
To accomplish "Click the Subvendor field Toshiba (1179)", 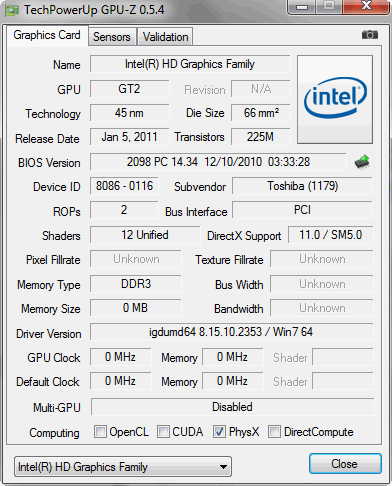I will [302, 186].
